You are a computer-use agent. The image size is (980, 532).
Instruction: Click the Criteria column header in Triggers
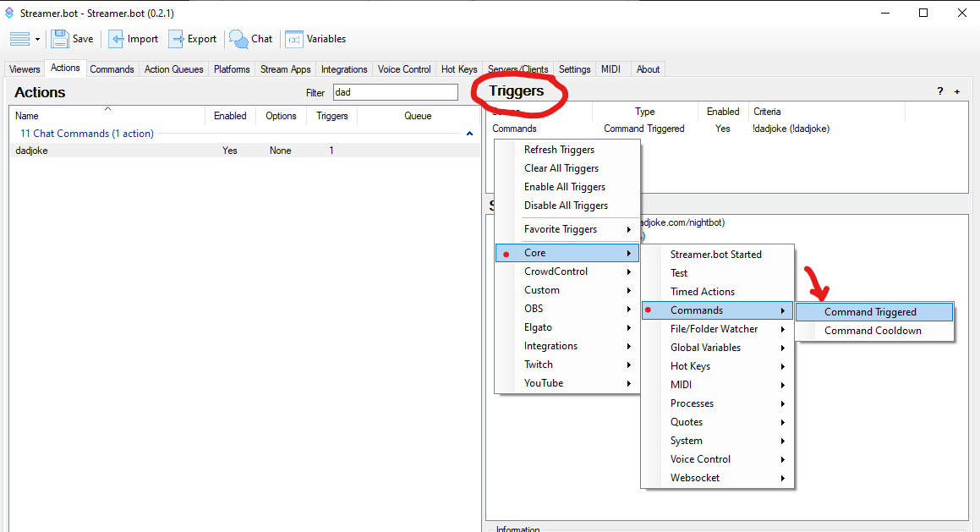coord(827,112)
